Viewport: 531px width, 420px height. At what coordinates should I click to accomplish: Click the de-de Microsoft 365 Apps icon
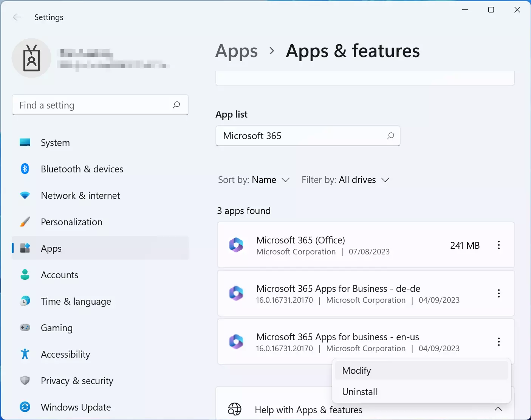pyautogui.click(x=236, y=293)
